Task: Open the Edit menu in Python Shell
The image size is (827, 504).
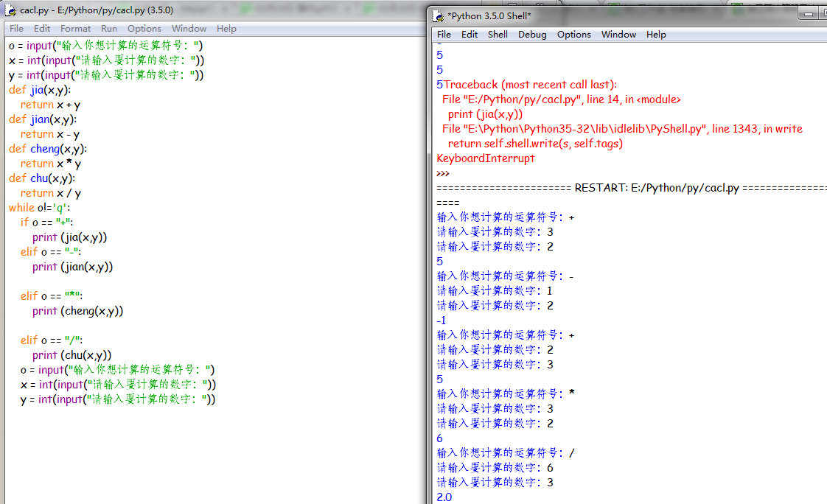Action: click(470, 35)
